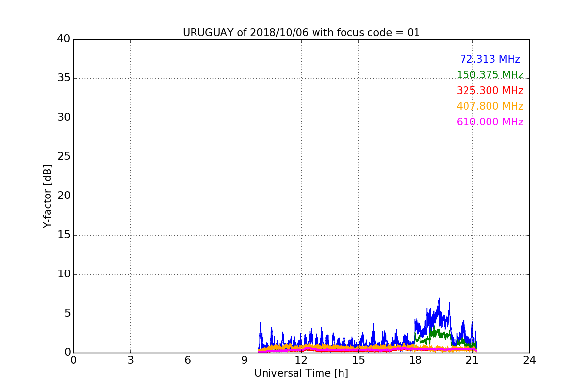Image resolution: width=588 pixels, height=392 pixels.
Task: Click the y-axis tick value 20
Action: coord(64,196)
